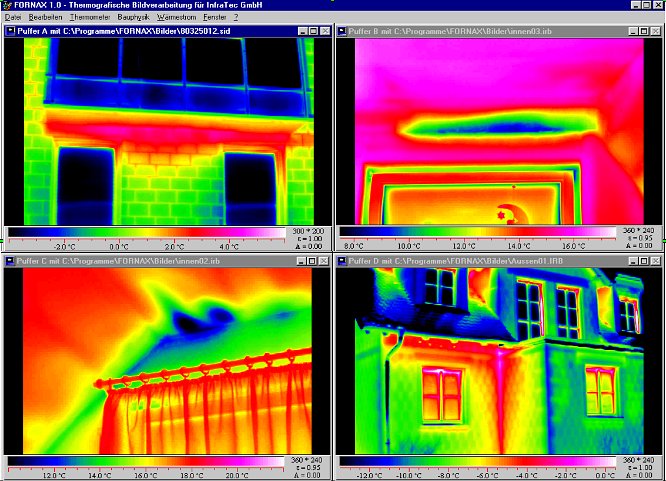This screenshot has height=481, width=666.
Task: Maximize the Puffer B window
Action: [x=644, y=31]
